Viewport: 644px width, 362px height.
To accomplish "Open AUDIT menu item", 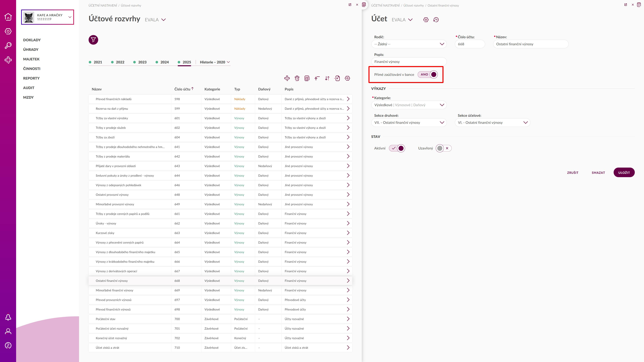I will 29,88.
